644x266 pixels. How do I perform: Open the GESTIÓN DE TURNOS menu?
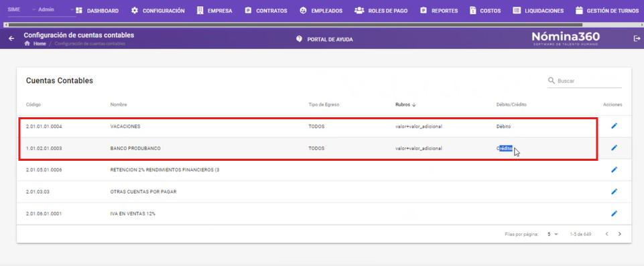(x=613, y=11)
